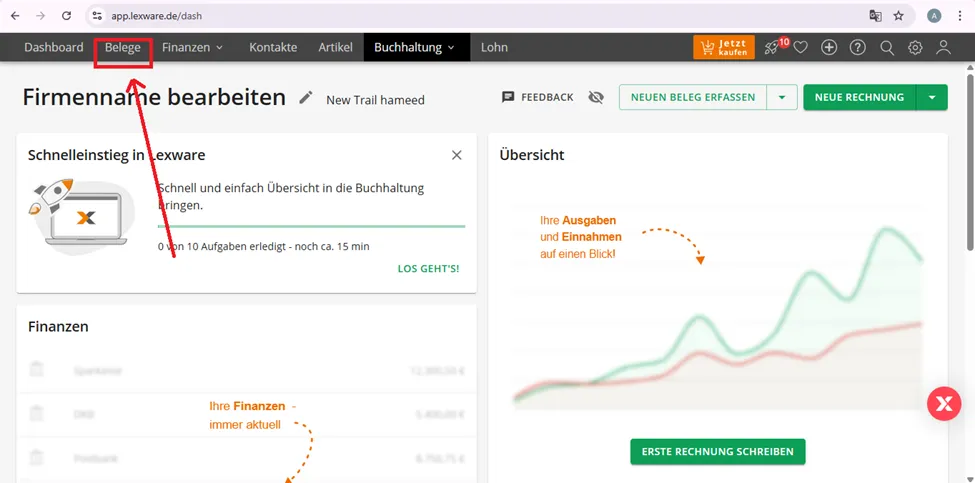Open site info icon in address bar
Screen dimensions: 975x483
click(x=96, y=16)
